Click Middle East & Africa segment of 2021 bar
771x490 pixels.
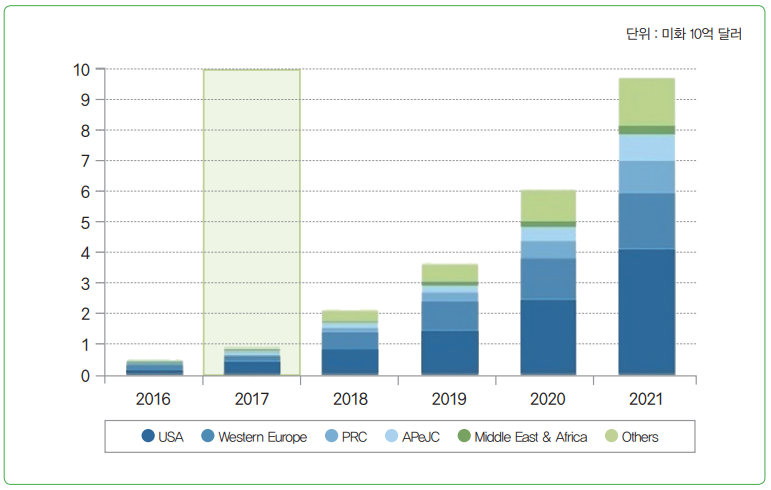(x=647, y=130)
